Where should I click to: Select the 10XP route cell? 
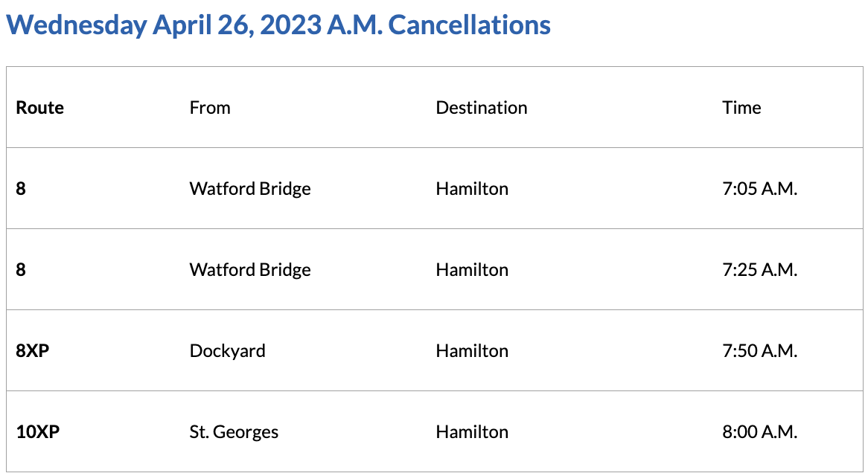(38, 432)
